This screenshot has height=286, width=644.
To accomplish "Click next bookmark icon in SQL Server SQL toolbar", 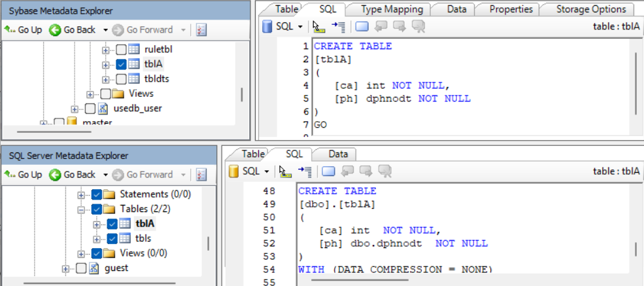I will coord(365,171).
